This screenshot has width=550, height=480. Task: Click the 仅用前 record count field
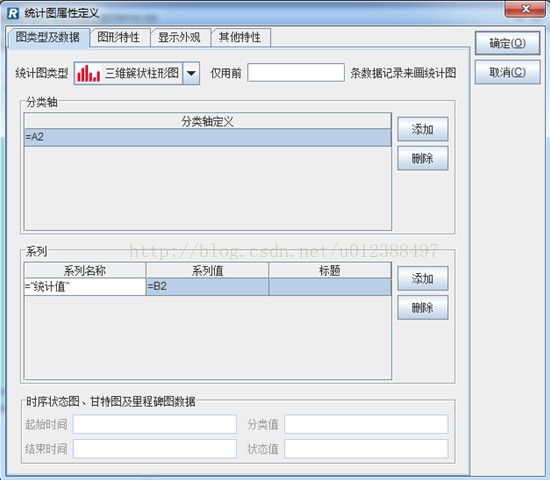coord(296,73)
